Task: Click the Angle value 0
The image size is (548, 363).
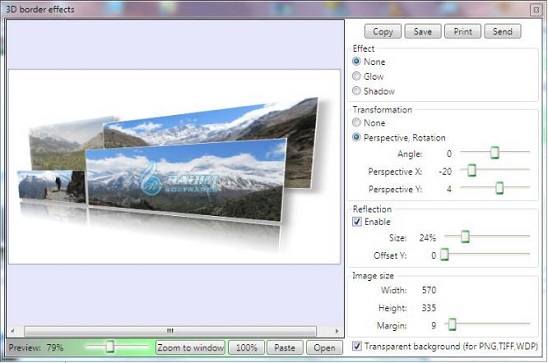Action: [x=449, y=154]
